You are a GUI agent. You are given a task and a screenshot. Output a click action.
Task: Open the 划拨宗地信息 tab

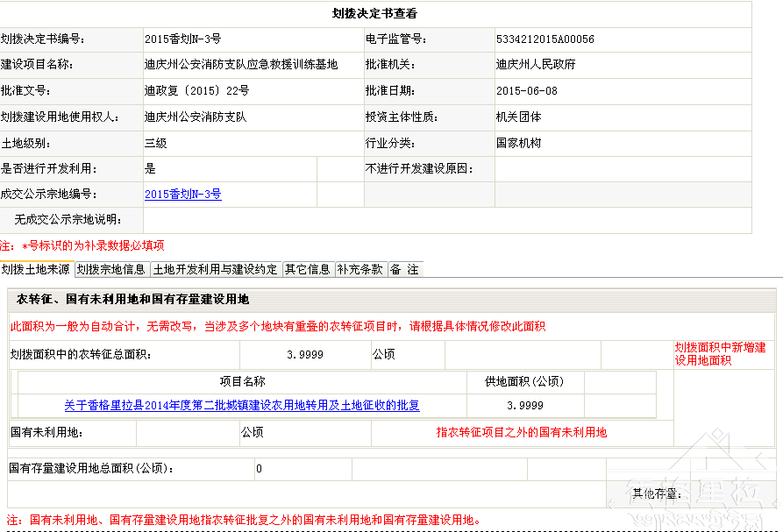pyautogui.click(x=111, y=269)
